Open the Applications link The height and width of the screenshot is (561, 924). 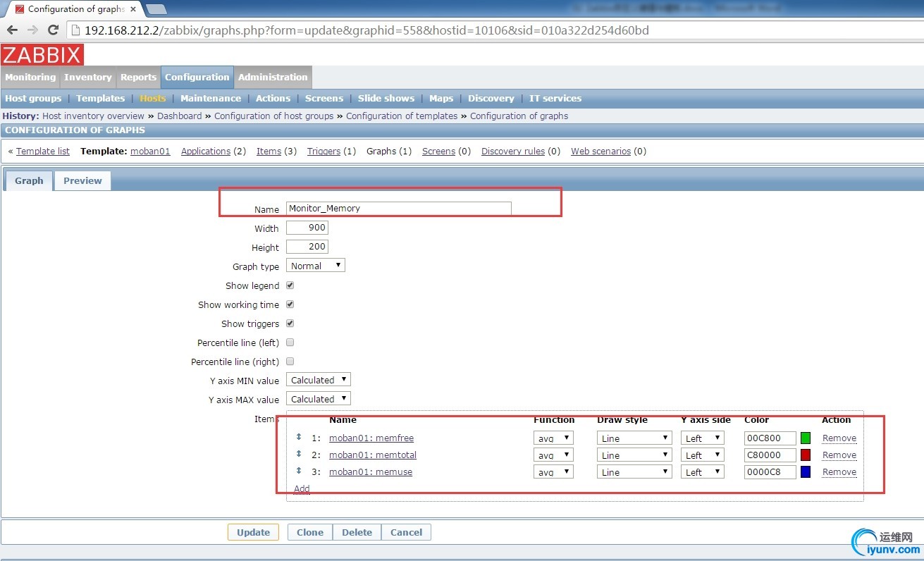coord(206,151)
